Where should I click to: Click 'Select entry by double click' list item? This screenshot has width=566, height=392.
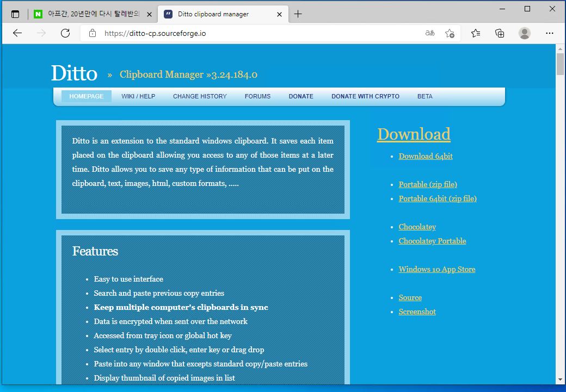[179, 350]
